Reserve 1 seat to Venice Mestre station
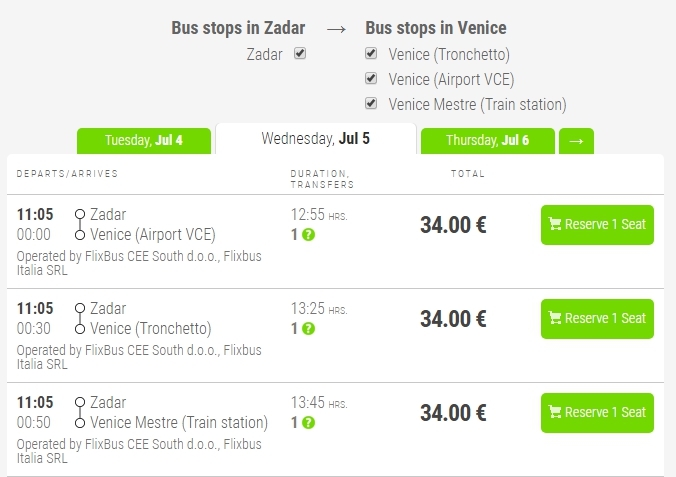This screenshot has height=477, width=676. coord(597,413)
